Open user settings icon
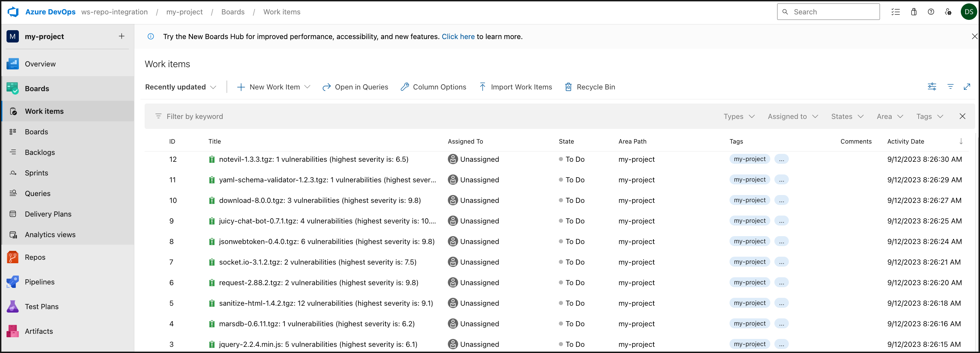980x353 pixels. (948, 12)
